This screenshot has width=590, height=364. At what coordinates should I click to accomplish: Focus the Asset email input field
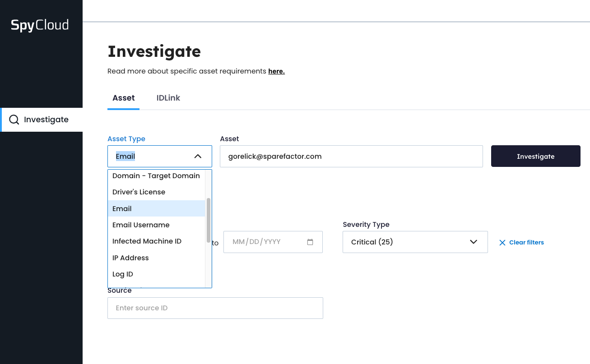351,157
